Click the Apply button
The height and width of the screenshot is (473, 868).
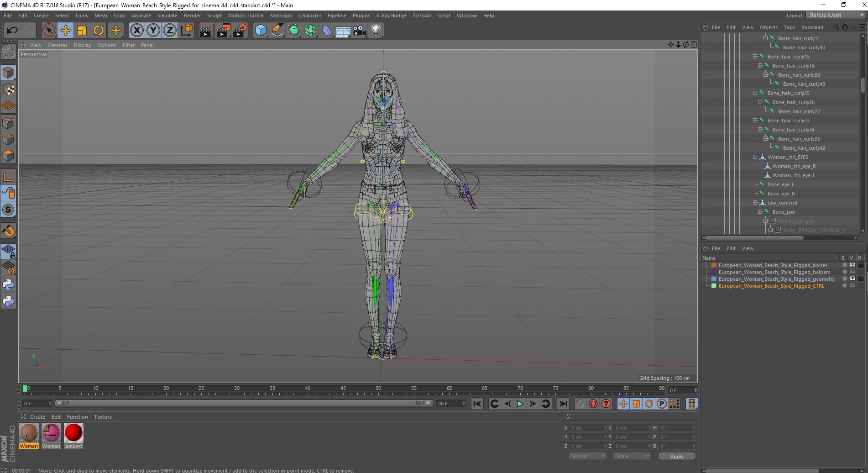coord(677,456)
